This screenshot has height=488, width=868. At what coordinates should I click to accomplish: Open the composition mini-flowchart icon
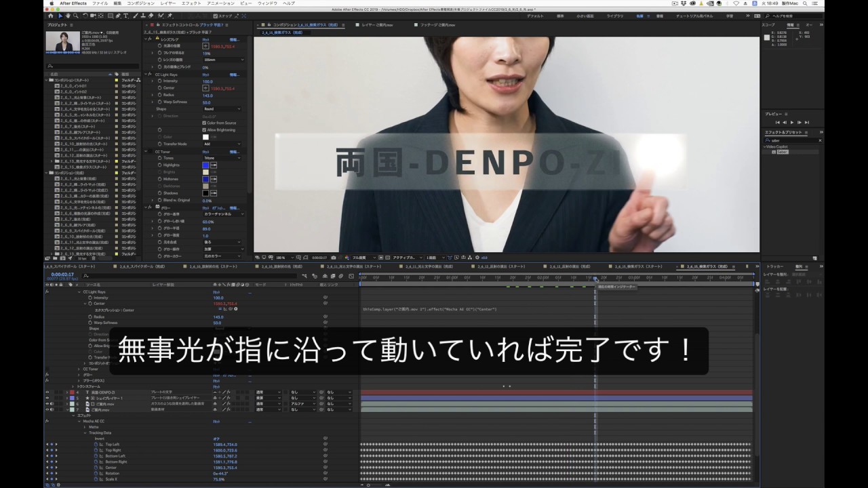(x=304, y=275)
